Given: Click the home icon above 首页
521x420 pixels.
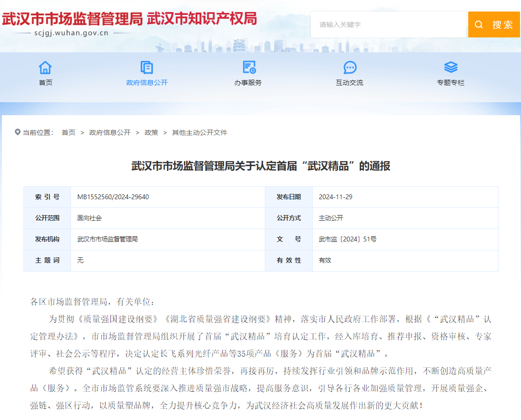Looking at the screenshot, I should pos(45,68).
